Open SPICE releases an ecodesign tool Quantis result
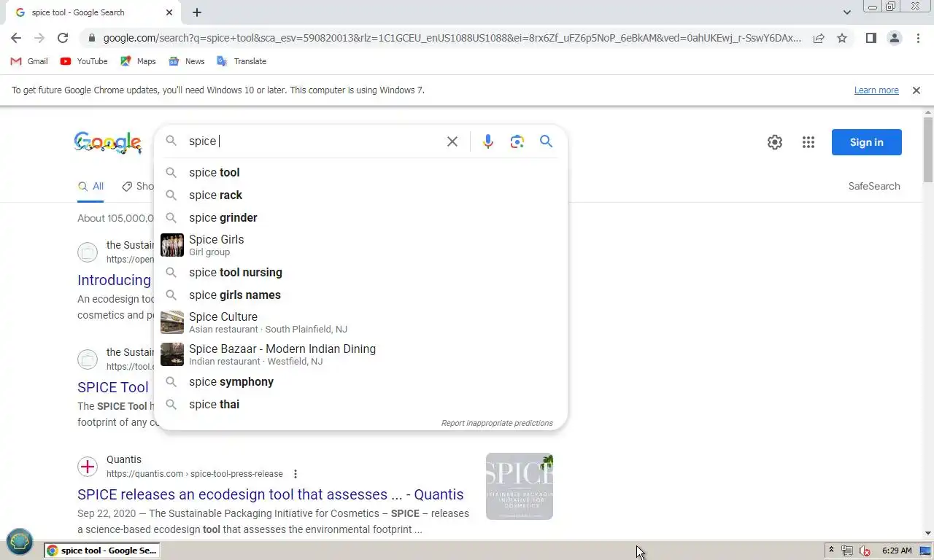Screen dimensions: 934x560 coord(271,494)
